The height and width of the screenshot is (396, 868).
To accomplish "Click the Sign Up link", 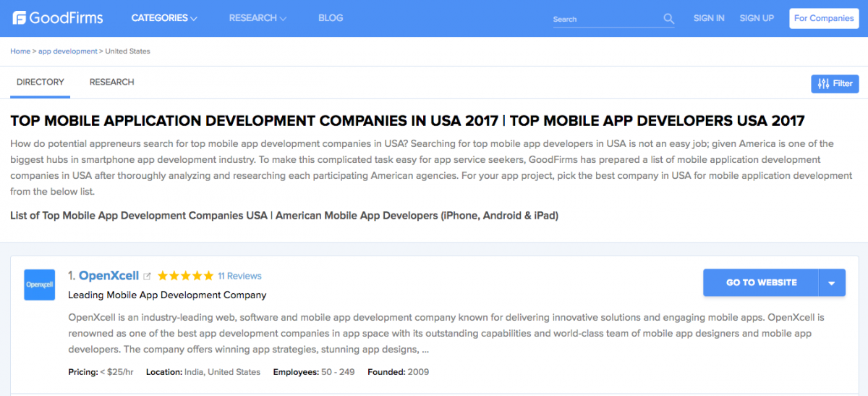I will (x=757, y=18).
